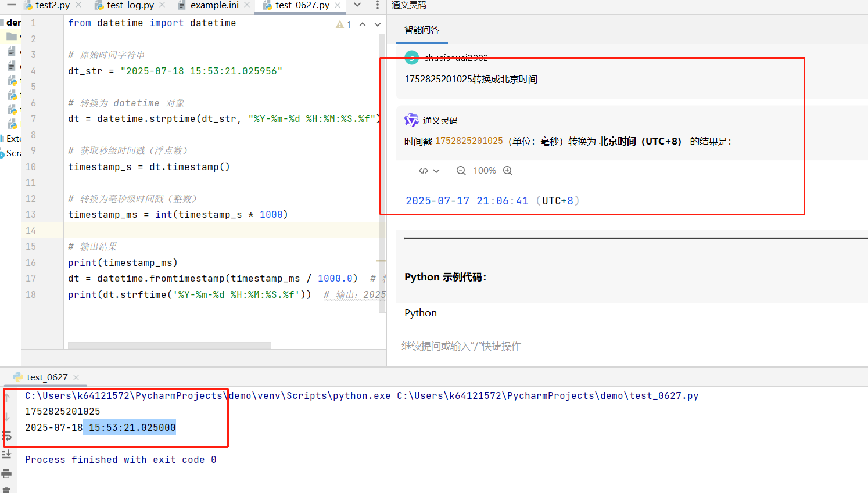Zoom in the code block
This screenshot has width=868, height=493.
click(508, 171)
